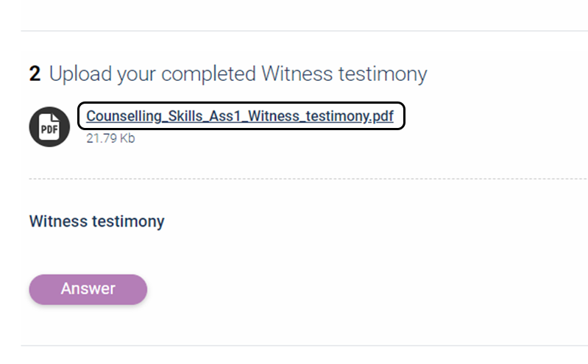Screen dimensions: 588x364
Task: Select the question number 2
Action: [x=35, y=74]
